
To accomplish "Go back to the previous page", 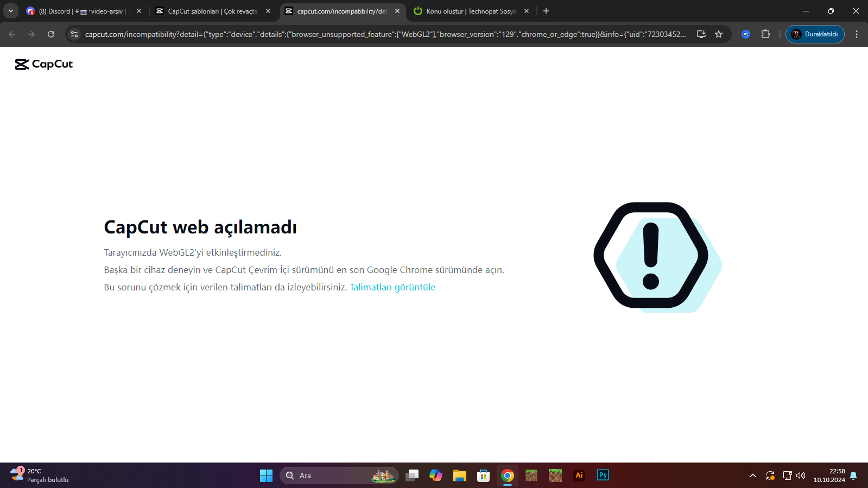I will 12,34.
